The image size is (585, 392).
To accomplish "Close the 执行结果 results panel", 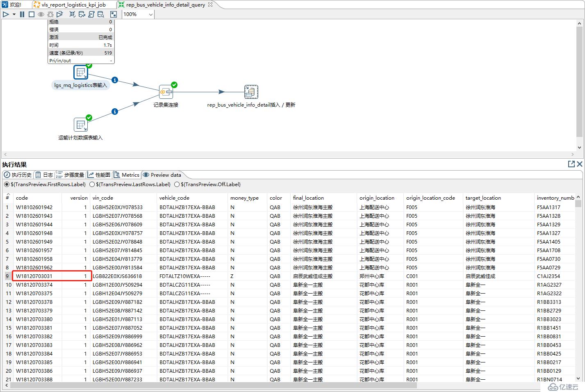I will 580,164.
